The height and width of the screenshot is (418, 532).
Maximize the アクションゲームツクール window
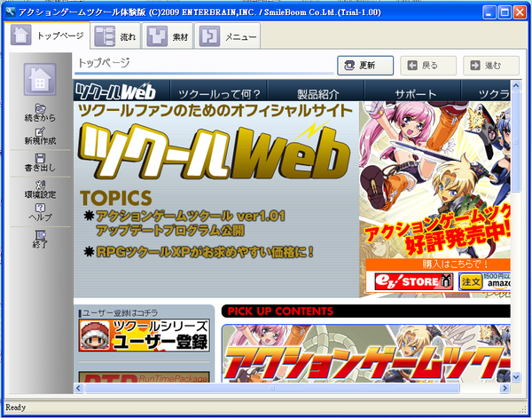click(505, 12)
